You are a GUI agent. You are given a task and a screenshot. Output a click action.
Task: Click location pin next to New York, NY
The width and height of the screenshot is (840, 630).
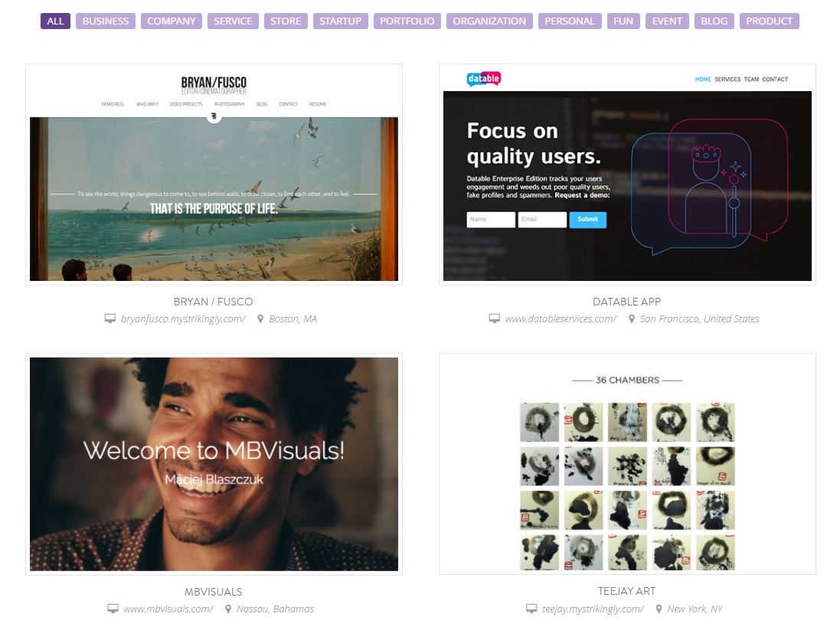659,609
